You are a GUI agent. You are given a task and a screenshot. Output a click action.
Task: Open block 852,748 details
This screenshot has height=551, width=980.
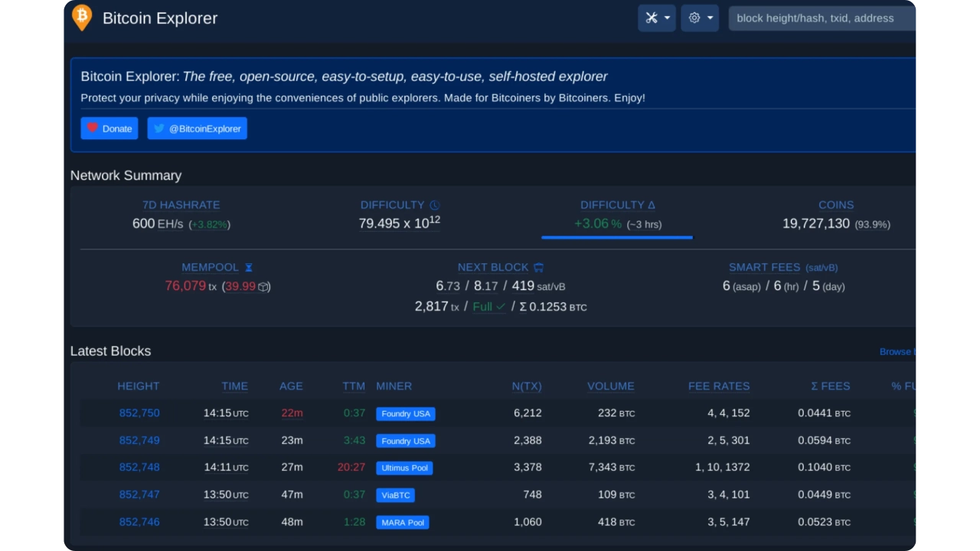point(139,468)
